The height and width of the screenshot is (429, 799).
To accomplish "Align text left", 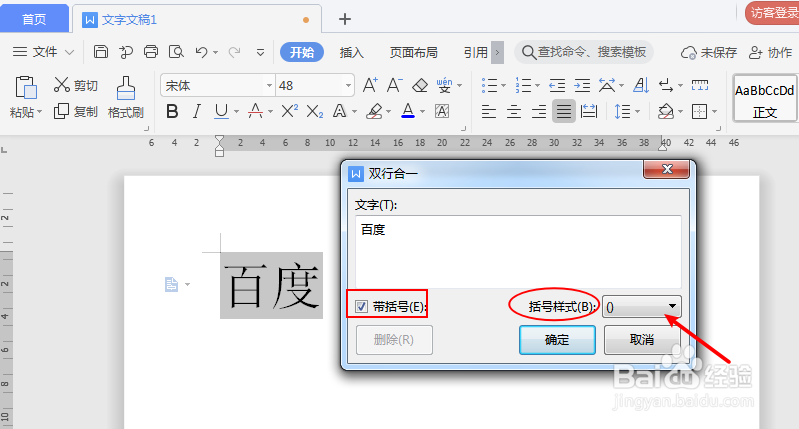I will pyautogui.click(x=489, y=111).
